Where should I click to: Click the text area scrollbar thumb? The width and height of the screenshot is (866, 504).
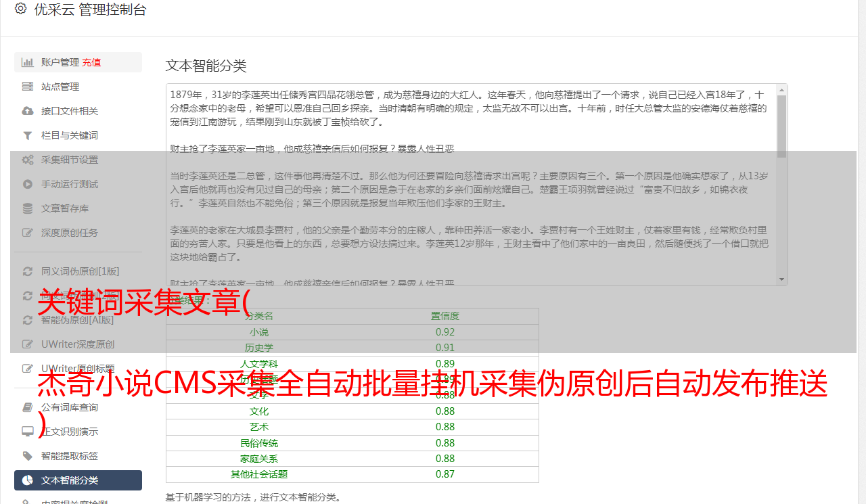coord(782,127)
